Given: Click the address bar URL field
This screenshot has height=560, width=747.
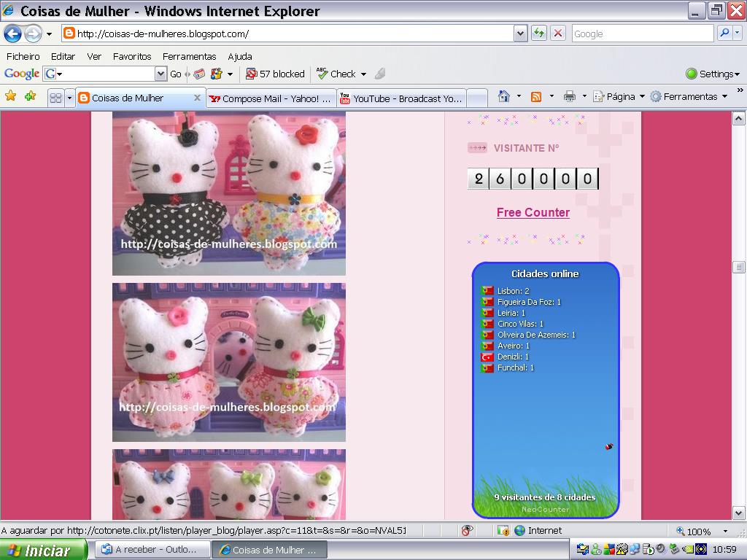Looking at the screenshot, I should [287, 34].
